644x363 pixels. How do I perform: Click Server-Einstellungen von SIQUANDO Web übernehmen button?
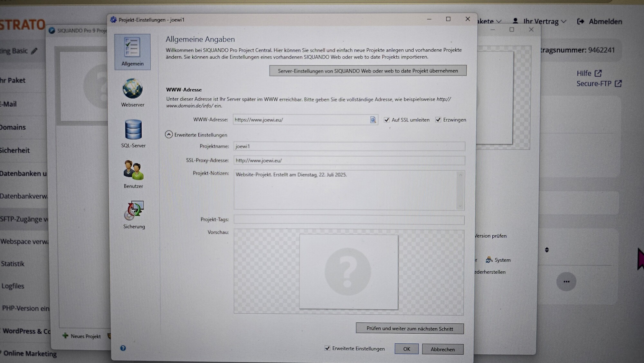click(368, 71)
